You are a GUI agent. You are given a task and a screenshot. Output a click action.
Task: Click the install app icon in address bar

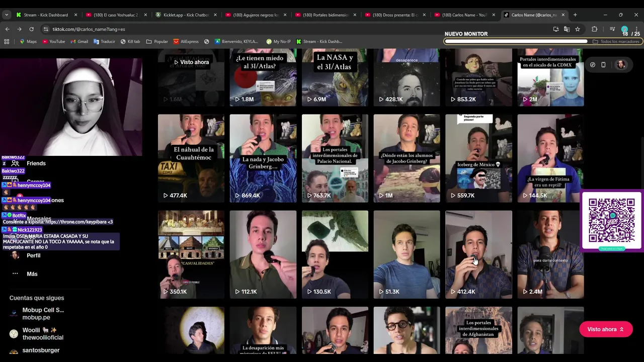tap(556, 29)
